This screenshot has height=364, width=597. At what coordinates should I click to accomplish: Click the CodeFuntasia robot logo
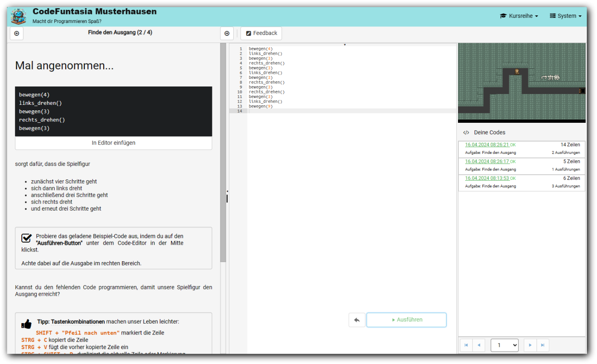pyautogui.click(x=18, y=17)
